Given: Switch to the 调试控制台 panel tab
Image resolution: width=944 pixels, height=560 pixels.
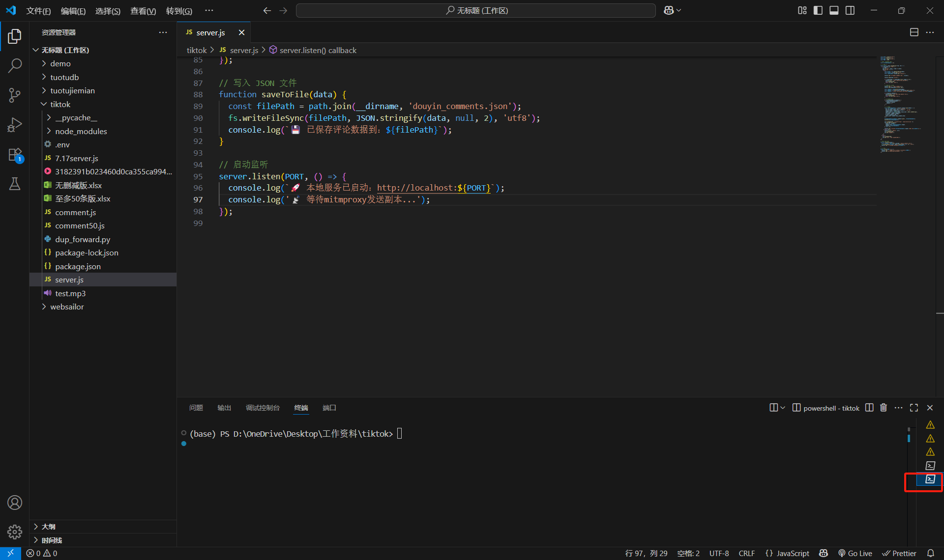Looking at the screenshot, I should 263,408.
